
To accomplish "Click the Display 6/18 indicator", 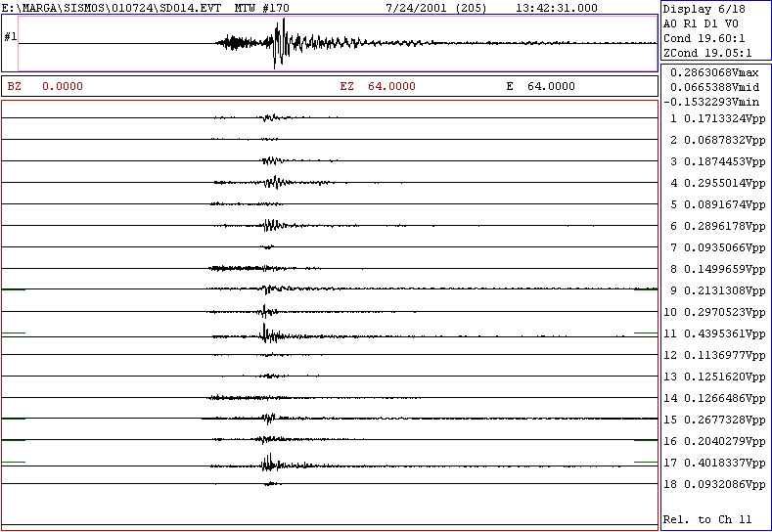I will pos(704,9).
